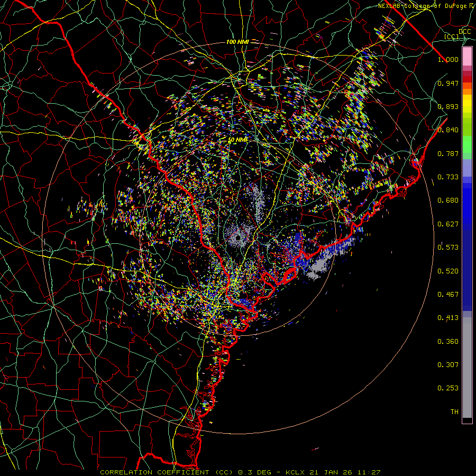This screenshot has width=476, height=476.
Task: Click the 0.253 color scale value
Action: (x=448, y=388)
